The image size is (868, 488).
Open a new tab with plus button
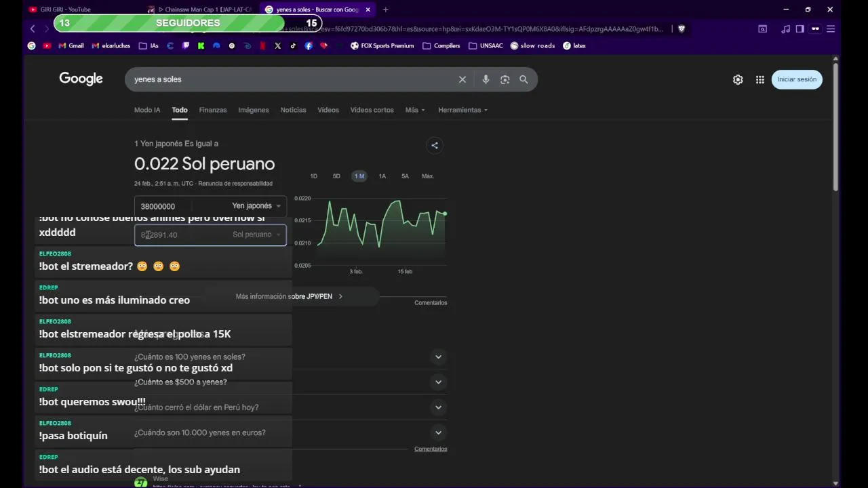tap(385, 9)
